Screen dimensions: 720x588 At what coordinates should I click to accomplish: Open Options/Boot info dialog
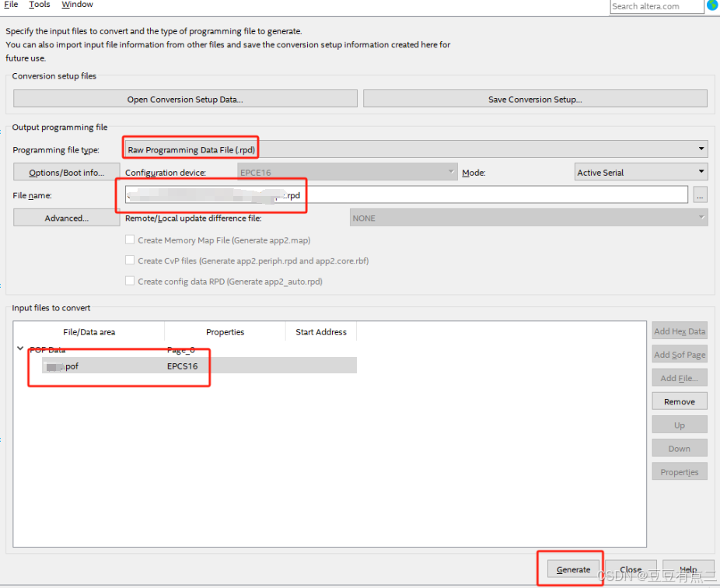[x=67, y=172]
